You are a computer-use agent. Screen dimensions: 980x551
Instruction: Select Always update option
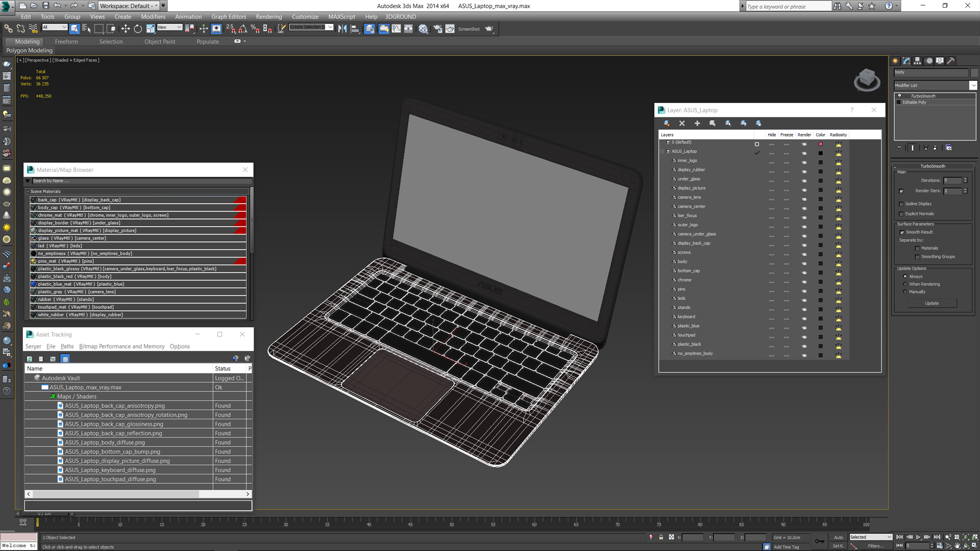[905, 277]
